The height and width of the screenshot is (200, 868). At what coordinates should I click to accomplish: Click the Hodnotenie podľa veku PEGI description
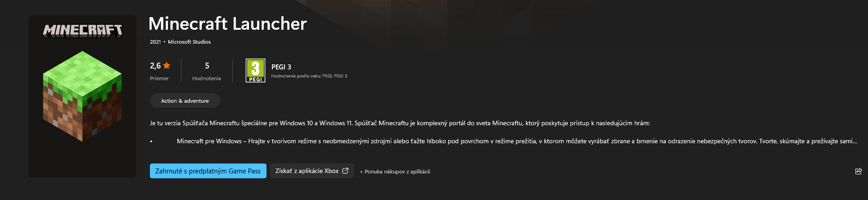(x=309, y=76)
